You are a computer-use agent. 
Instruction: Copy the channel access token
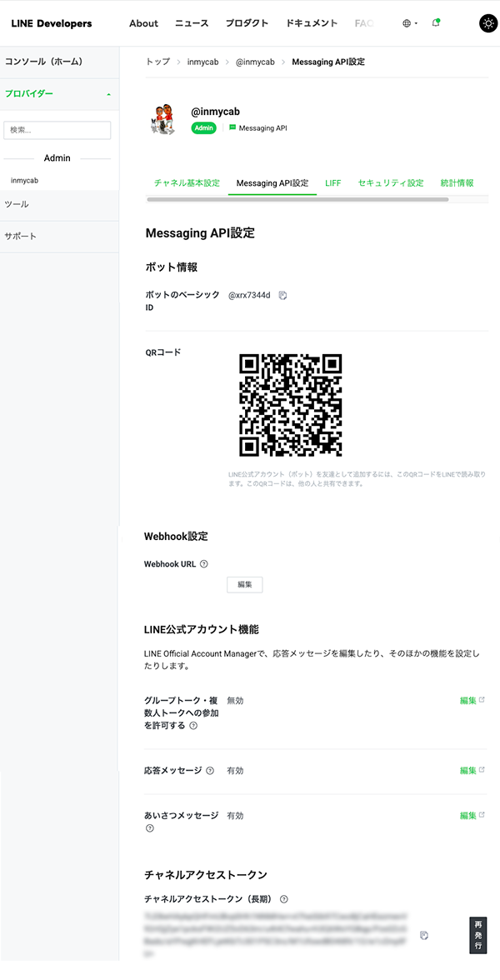click(424, 935)
